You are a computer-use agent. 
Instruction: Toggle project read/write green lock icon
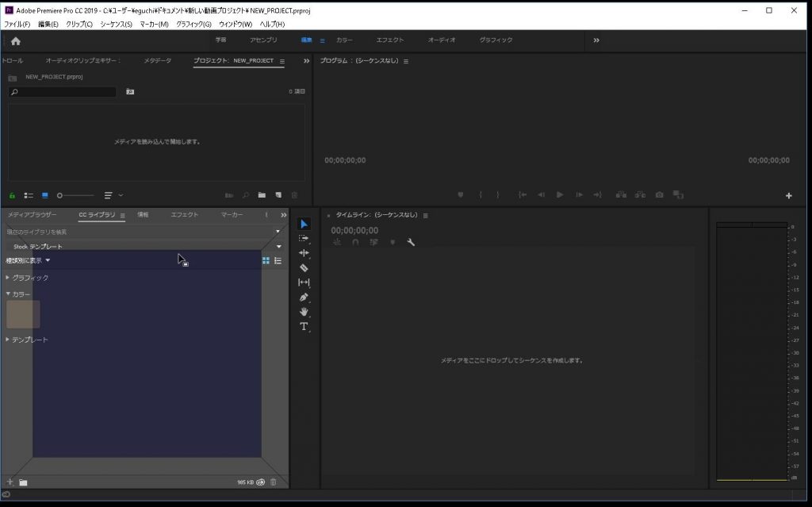click(x=12, y=194)
